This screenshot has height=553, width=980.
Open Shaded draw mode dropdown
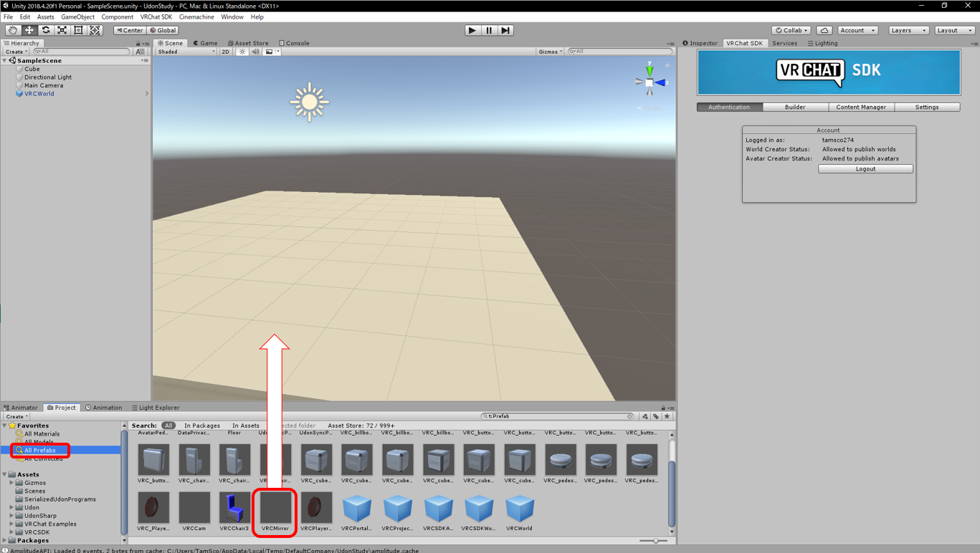tap(186, 52)
